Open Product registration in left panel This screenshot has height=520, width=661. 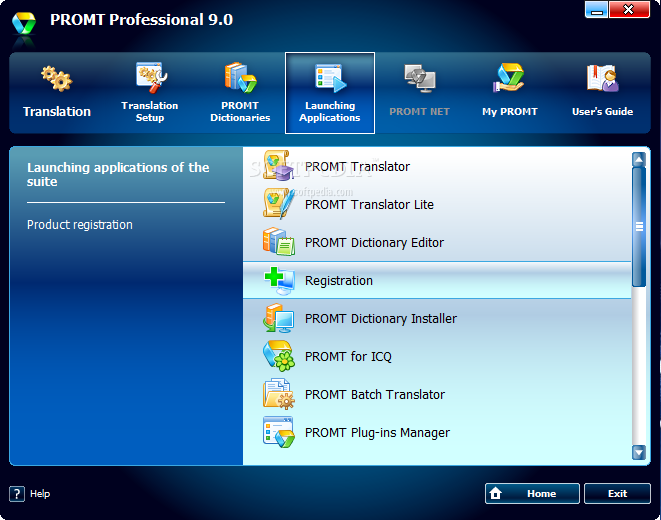pos(80,225)
